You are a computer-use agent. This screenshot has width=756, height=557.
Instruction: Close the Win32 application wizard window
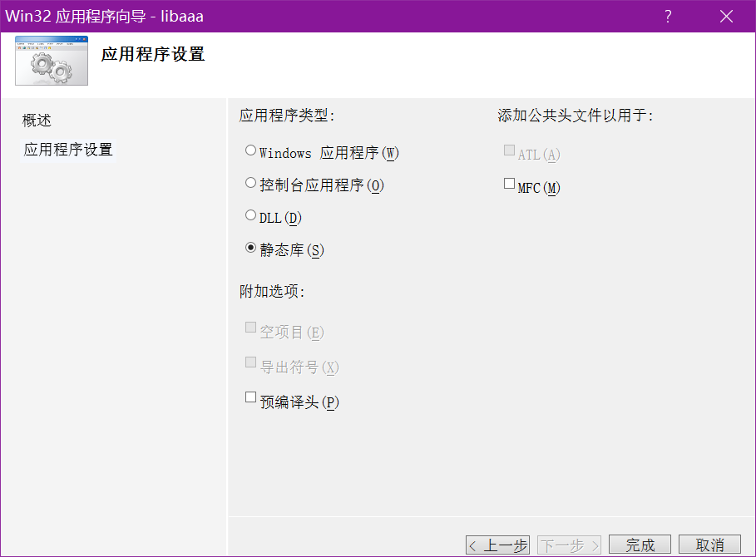coord(726,17)
